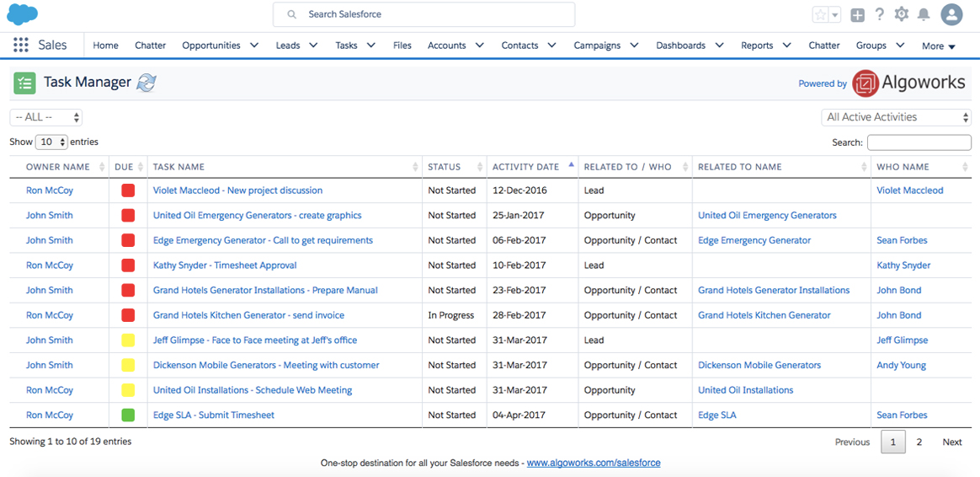The height and width of the screenshot is (477, 980).
Task: Open the Leads tab
Action: coord(288,45)
